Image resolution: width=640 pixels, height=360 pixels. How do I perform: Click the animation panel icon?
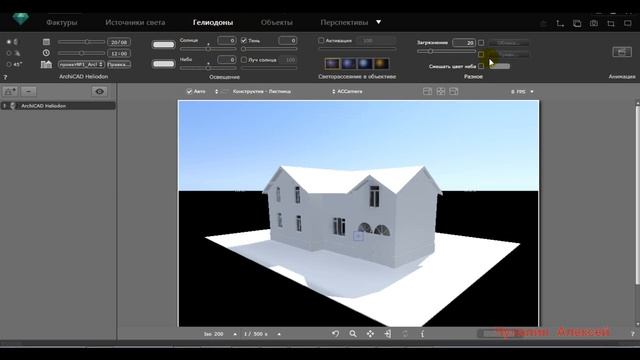click(x=622, y=52)
